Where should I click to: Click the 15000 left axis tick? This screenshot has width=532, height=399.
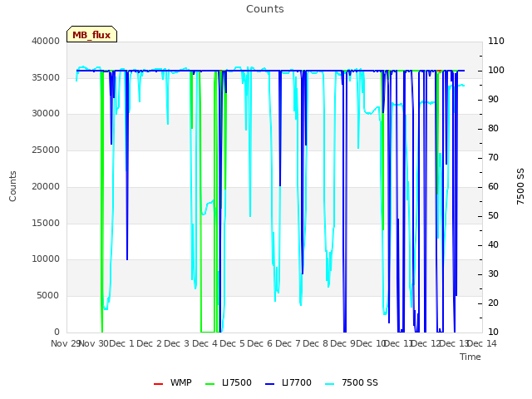[x=46, y=224]
